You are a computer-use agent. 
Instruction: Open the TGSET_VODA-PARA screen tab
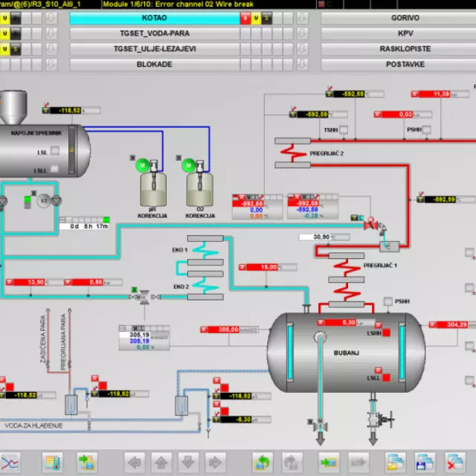click(x=154, y=33)
